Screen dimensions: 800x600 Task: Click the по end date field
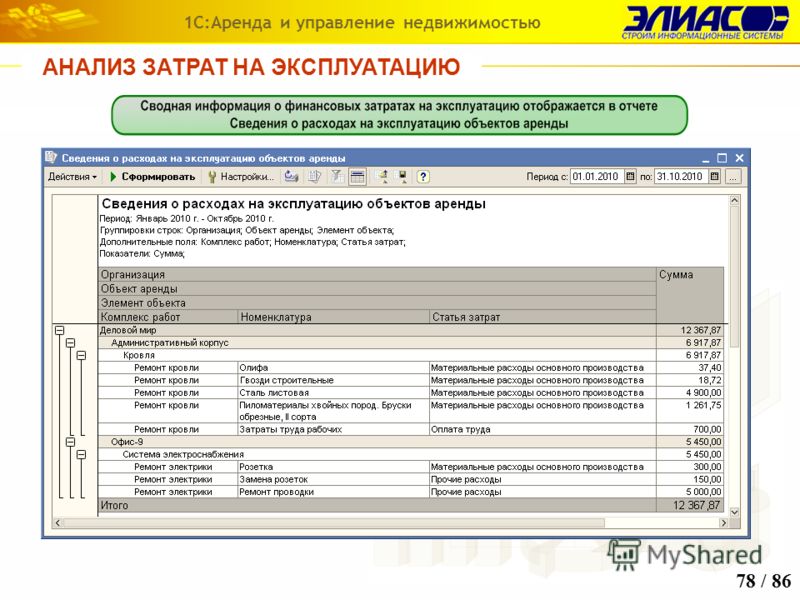(681, 177)
